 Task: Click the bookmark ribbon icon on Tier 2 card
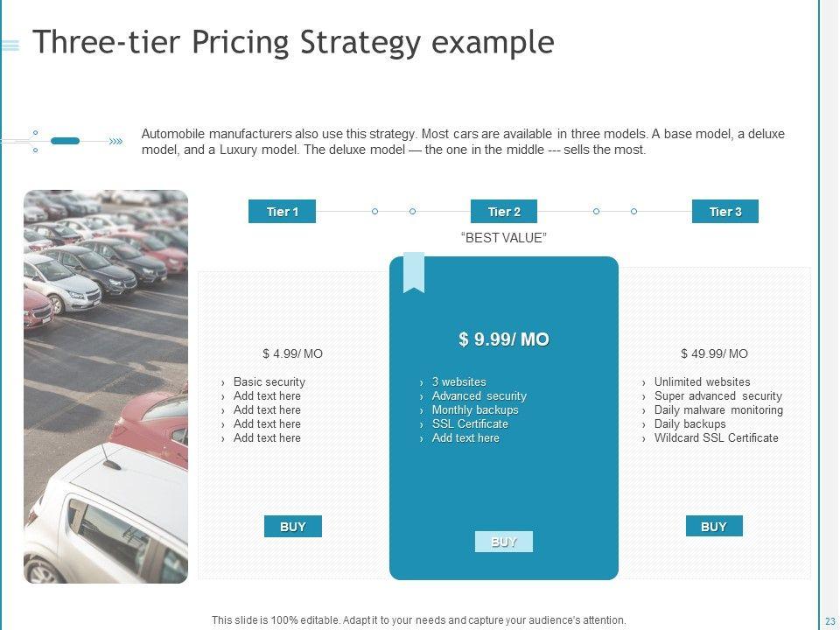tap(414, 272)
